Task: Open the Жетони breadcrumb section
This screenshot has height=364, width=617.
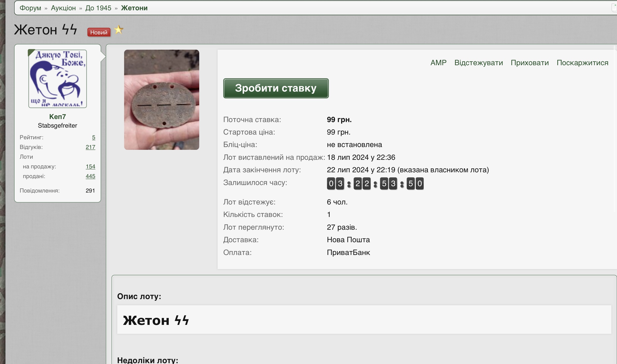Action: click(x=134, y=8)
